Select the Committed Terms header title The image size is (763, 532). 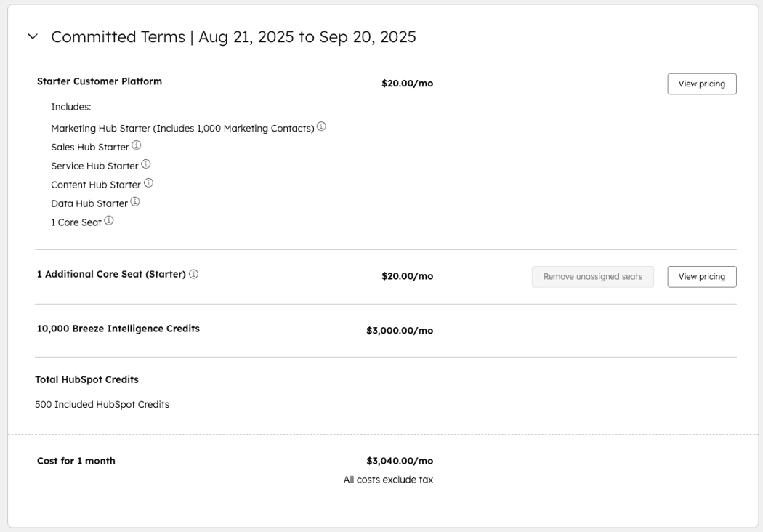pos(234,35)
